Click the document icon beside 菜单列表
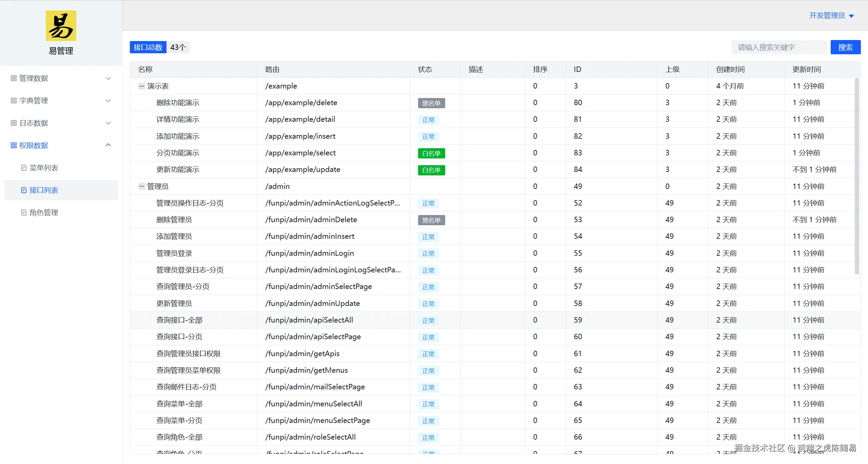Image resolution: width=868 pixels, height=464 pixels. 24,168
